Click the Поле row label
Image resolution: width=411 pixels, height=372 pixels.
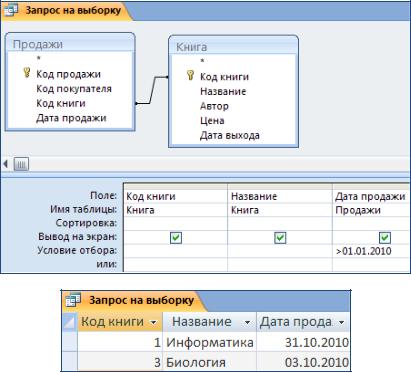point(103,195)
